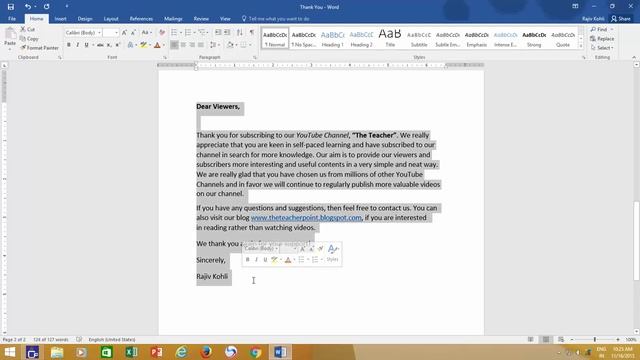This screenshot has width=640, height=360.
Task: Apply subscript from the ribbon Font group
Action: pyautogui.click(x=109, y=45)
